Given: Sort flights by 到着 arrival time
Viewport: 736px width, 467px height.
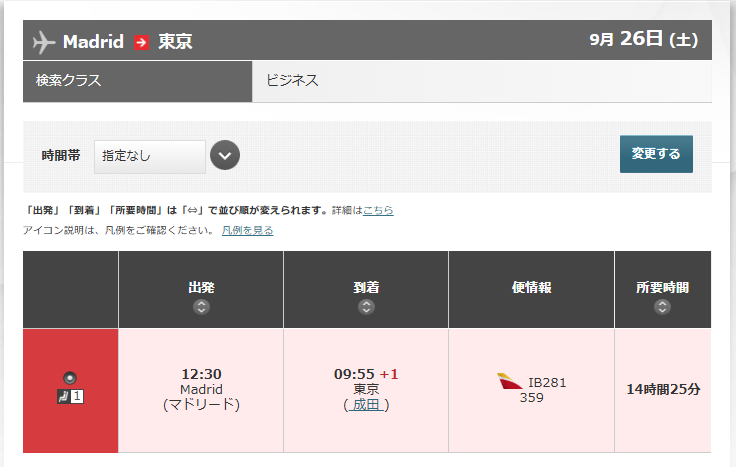Looking at the screenshot, I should 366,307.
